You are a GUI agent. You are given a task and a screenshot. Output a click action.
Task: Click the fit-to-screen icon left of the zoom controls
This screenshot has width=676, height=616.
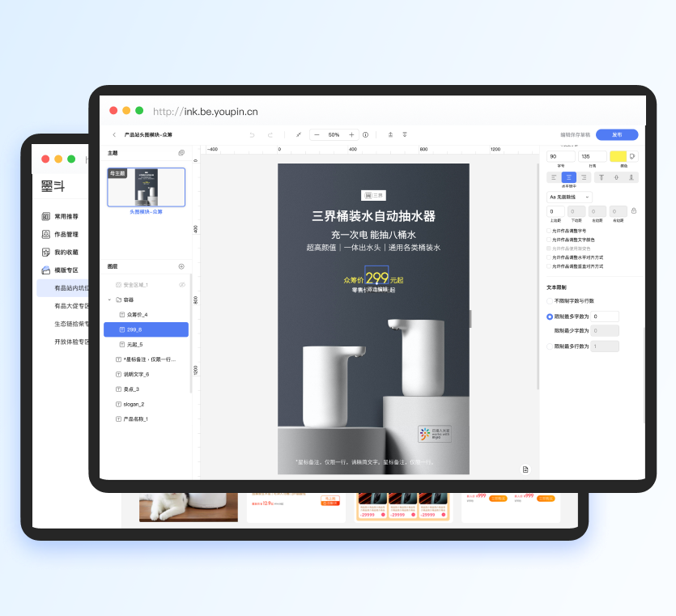[x=299, y=135]
